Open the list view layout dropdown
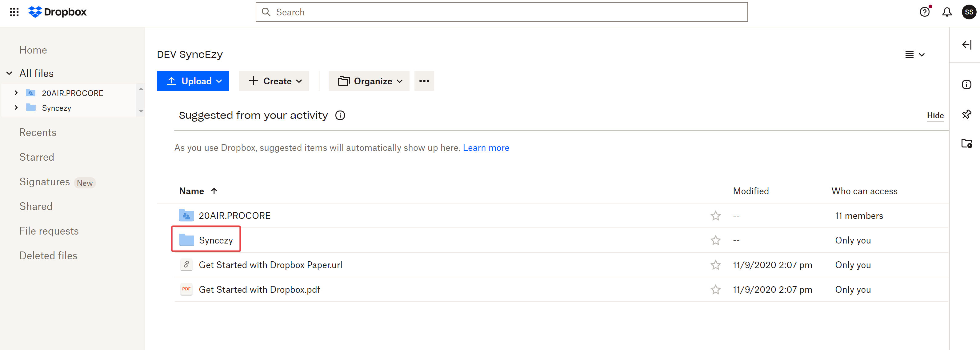Image resolution: width=980 pixels, height=350 pixels. 914,55
